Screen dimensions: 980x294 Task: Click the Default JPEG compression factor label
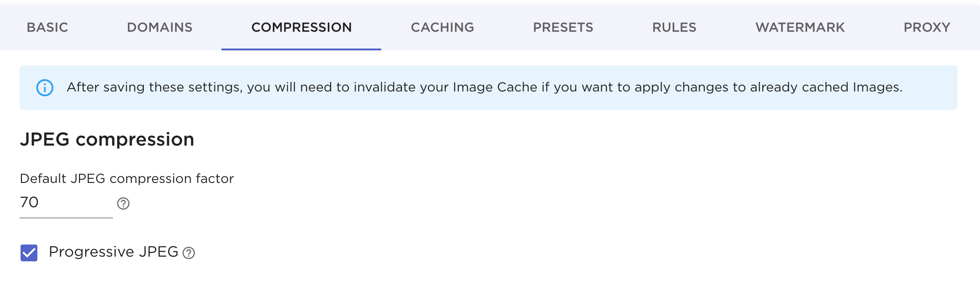(127, 179)
